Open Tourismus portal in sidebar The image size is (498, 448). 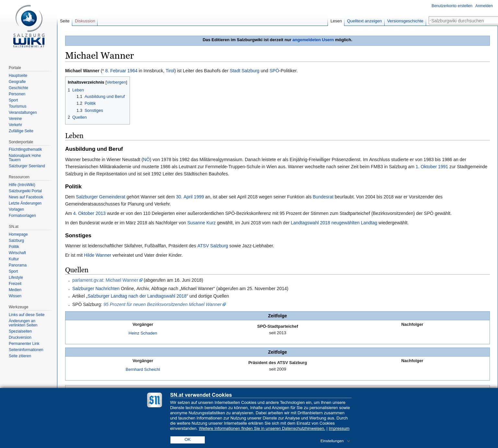coord(17,106)
